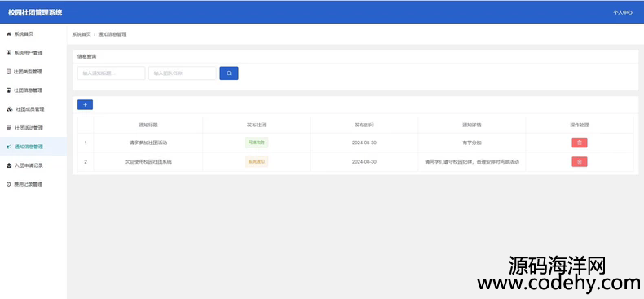Click the megaphone icon beside 通知信息管理
The image size is (644, 299).
coord(9,147)
